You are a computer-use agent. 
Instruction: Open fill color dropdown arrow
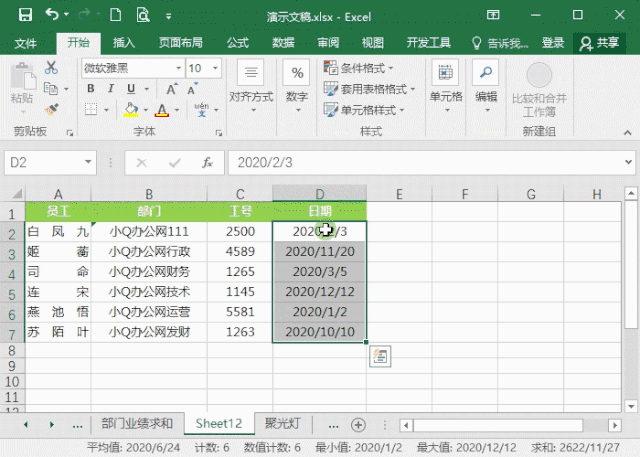145,110
